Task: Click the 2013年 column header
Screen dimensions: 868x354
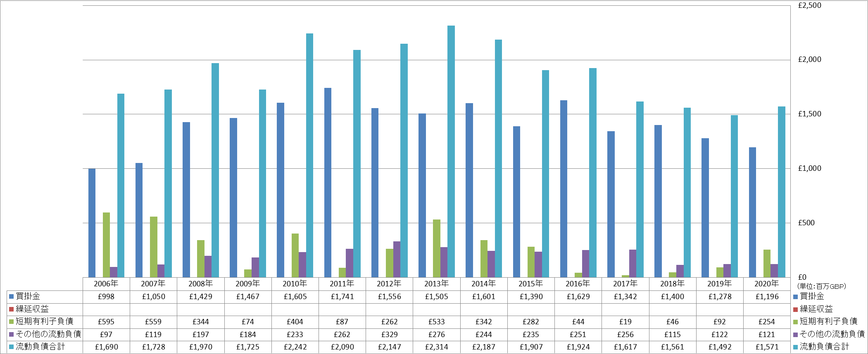Action: 437,284
